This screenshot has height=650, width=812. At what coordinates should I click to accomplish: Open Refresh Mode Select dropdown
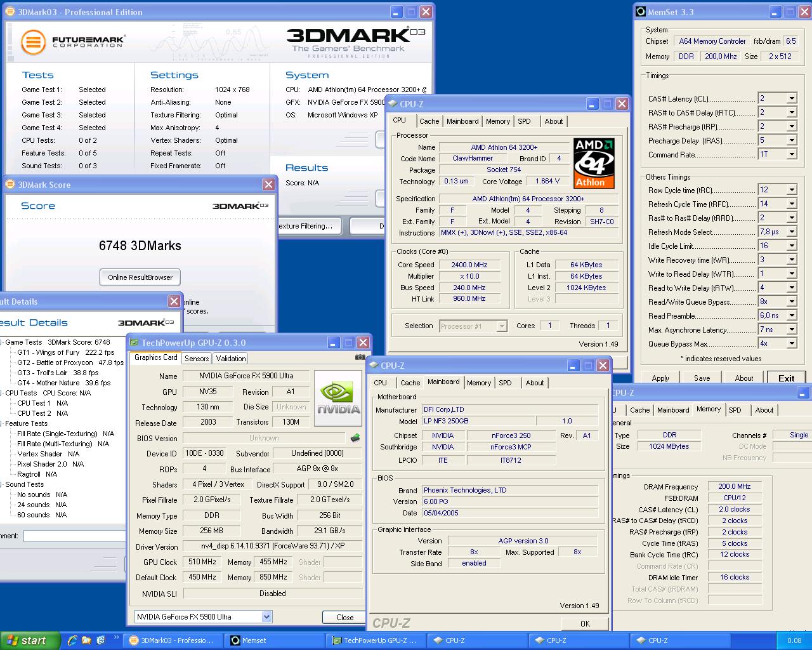coord(792,232)
